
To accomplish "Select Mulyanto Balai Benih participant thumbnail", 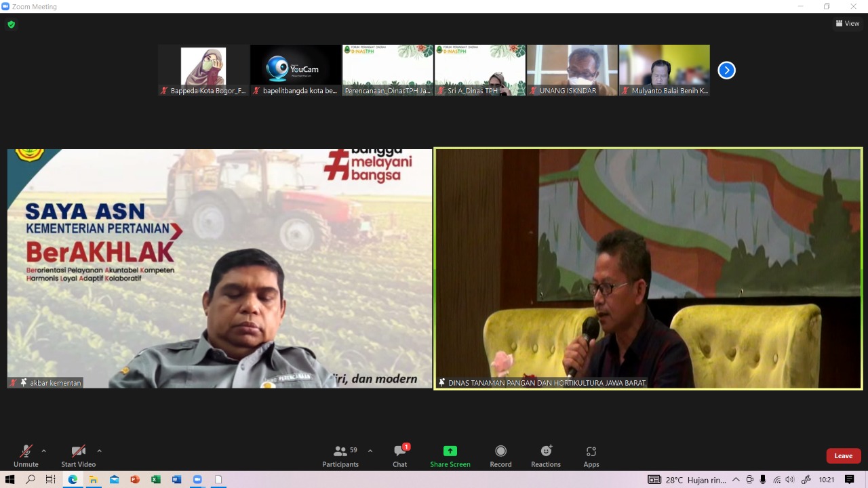I will 665,70.
